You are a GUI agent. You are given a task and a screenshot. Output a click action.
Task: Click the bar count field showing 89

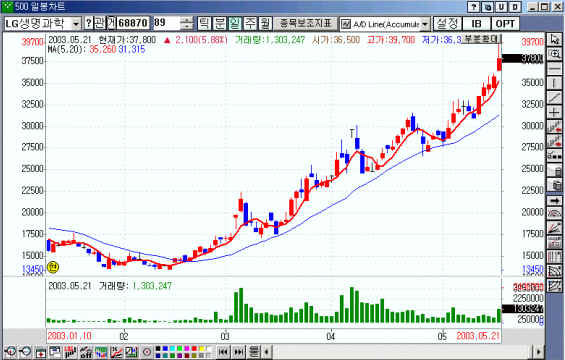pos(166,23)
